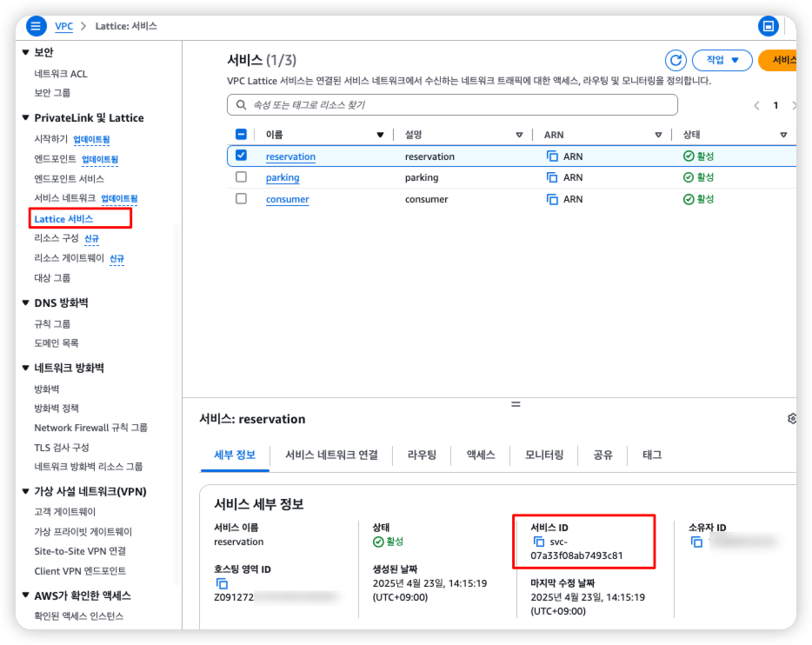Collapse the DNS 방화벽 section

25,303
